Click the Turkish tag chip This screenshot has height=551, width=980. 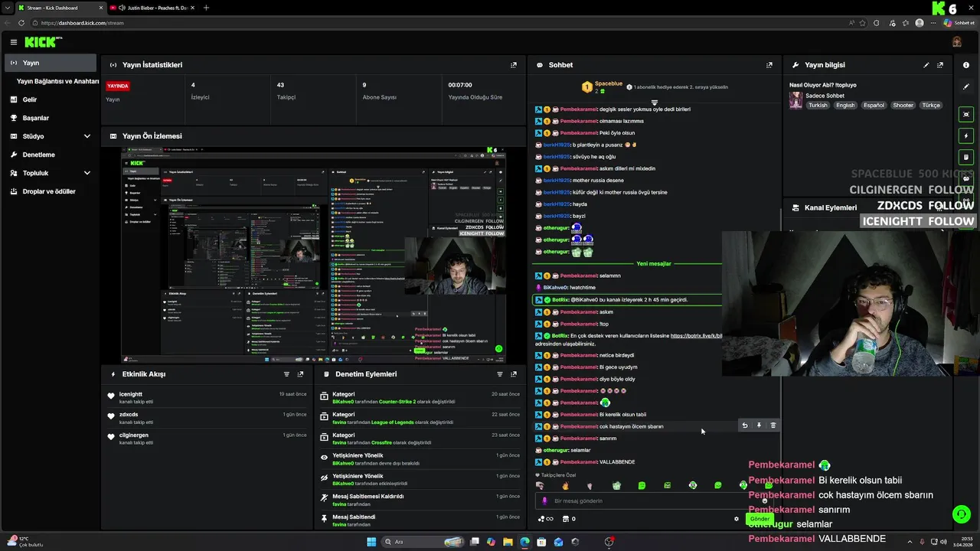click(818, 106)
